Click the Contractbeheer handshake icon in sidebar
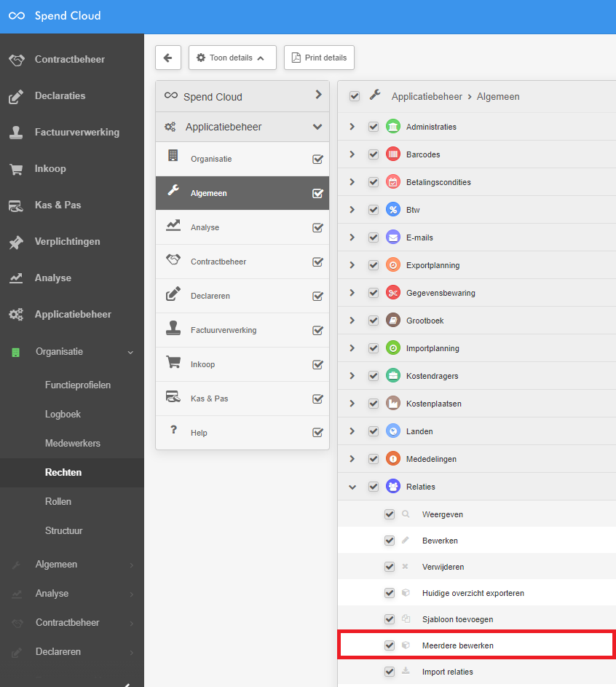 coord(17,60)
